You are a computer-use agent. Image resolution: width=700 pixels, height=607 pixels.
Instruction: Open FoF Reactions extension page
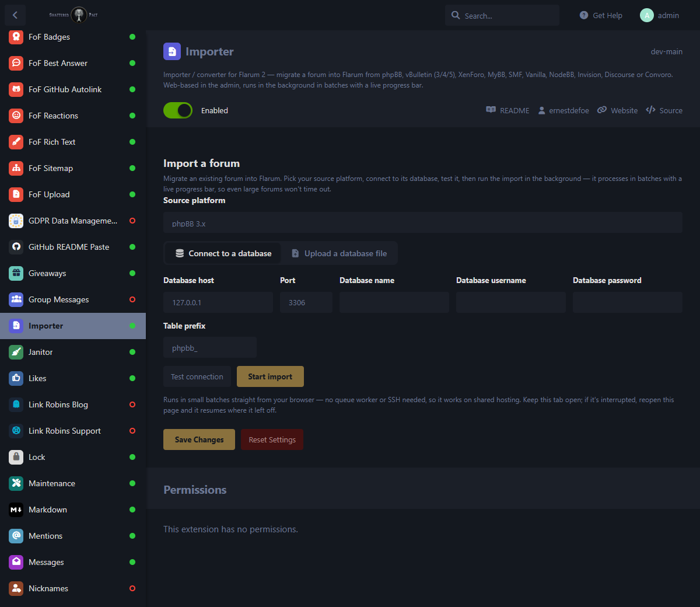point(73,116)
